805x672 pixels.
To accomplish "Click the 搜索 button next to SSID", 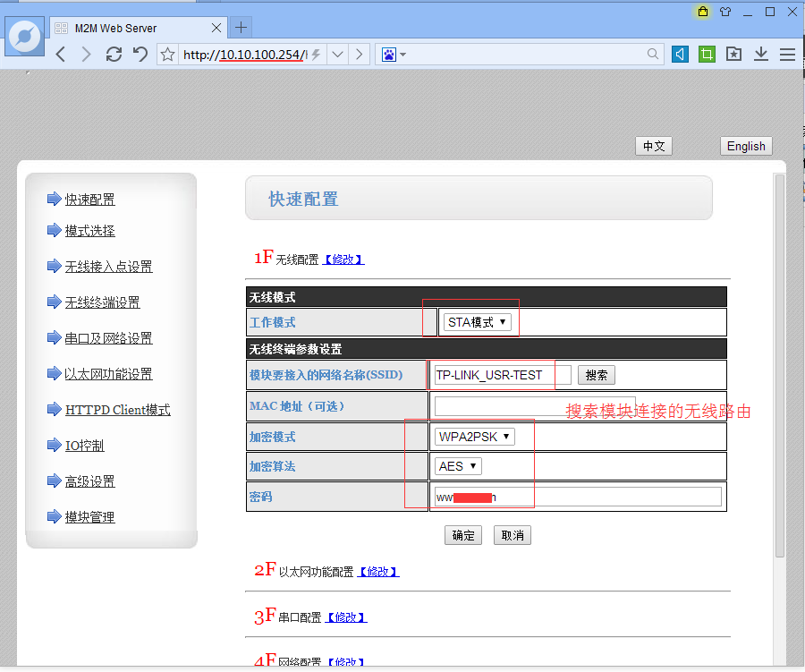I will pos(596,375).
